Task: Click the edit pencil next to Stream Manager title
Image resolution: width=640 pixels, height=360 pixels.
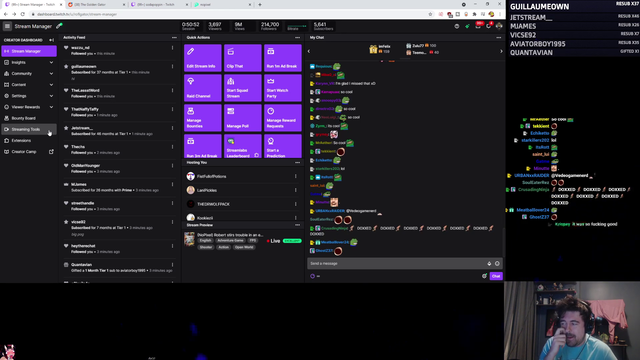Action: 59,26
